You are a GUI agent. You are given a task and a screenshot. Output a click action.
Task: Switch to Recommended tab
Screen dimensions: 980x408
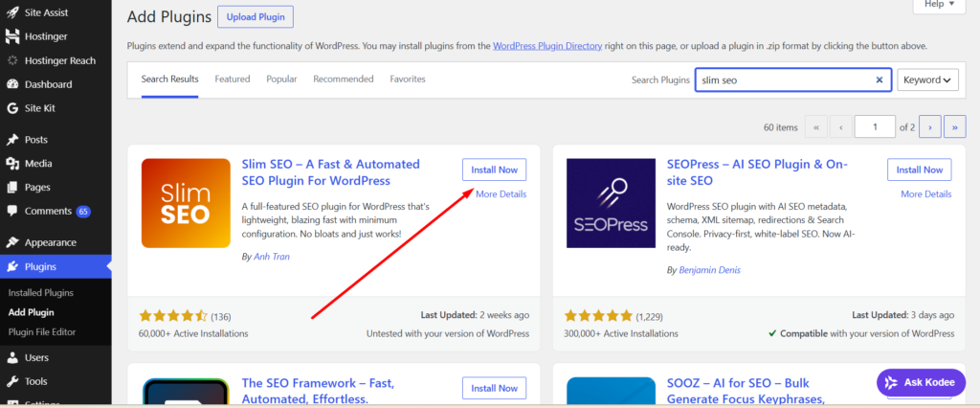click(x=344, y=79)
